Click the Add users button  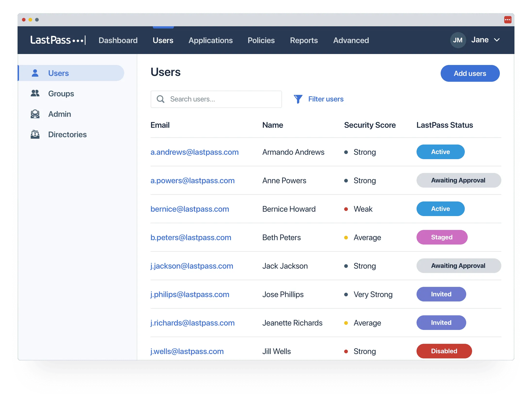470,73
